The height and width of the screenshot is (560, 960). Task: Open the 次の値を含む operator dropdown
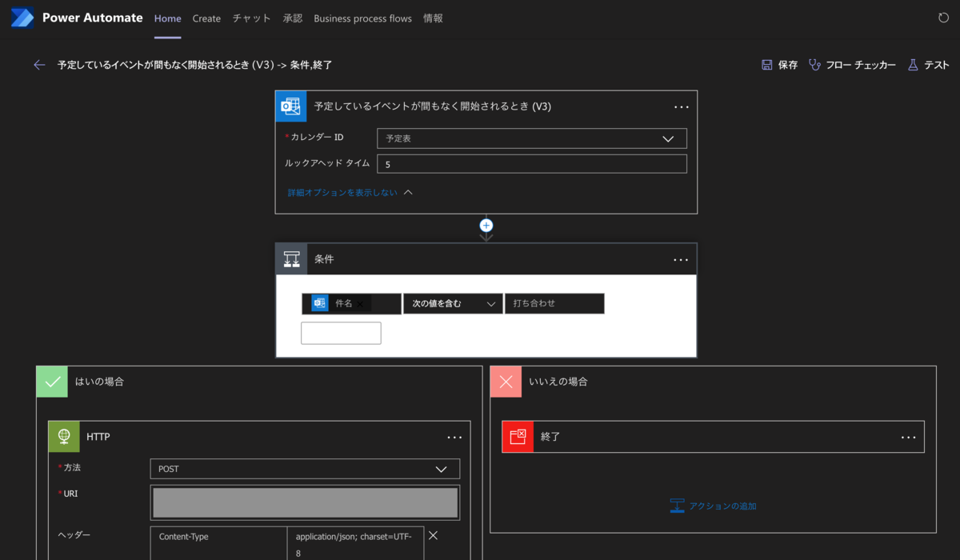tap(453, 304)
